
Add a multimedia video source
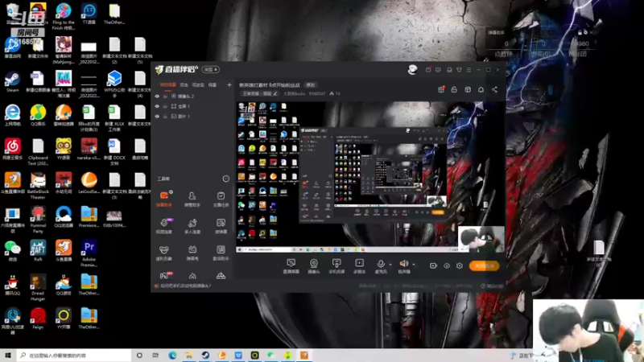click(x=359, y=265)
